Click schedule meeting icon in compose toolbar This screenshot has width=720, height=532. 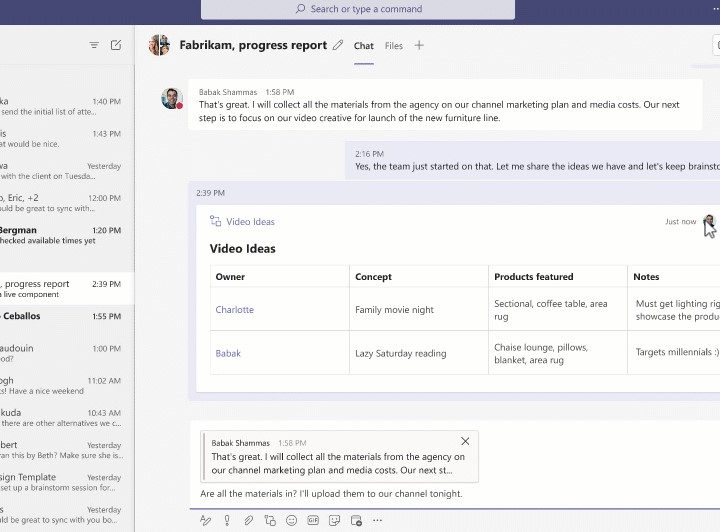(x=356, y=520)
